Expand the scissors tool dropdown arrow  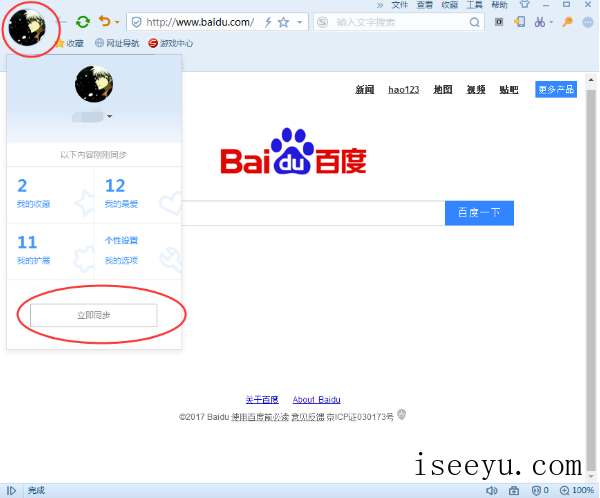(x=551, y=22)
